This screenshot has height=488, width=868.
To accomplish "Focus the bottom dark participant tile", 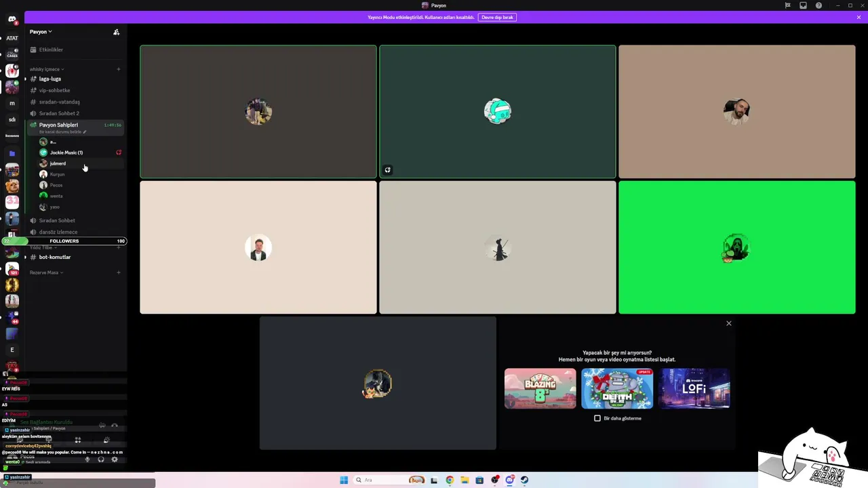I will 378,383.
